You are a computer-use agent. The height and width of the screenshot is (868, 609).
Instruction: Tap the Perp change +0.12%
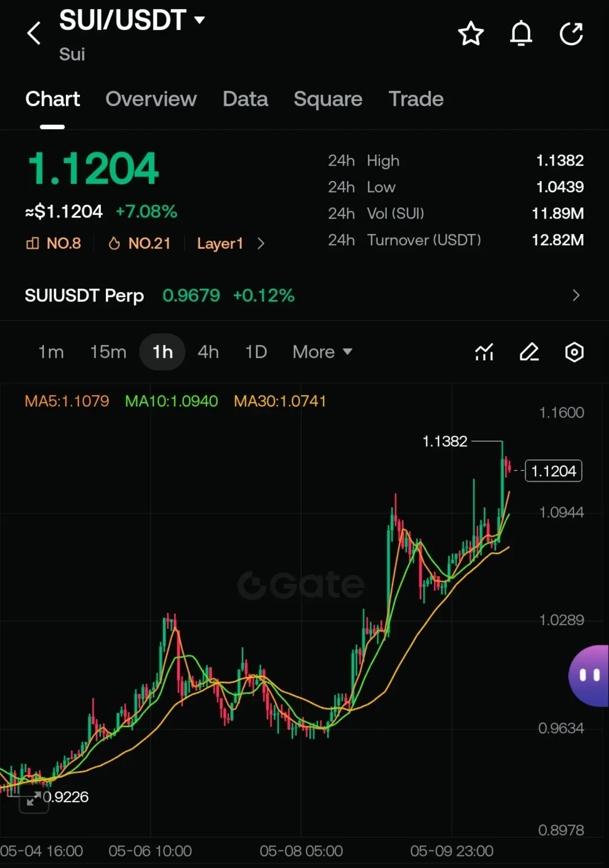click(x=264, y=295)
